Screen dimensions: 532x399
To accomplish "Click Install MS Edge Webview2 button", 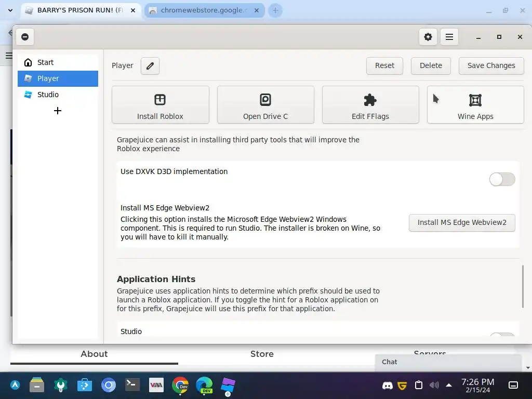I will [x=462, y=222].
